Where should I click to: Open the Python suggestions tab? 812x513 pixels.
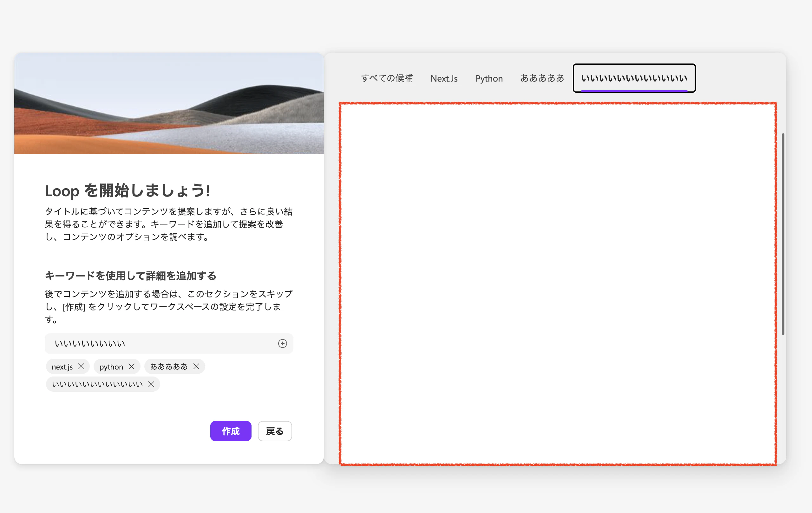[489, 78]
